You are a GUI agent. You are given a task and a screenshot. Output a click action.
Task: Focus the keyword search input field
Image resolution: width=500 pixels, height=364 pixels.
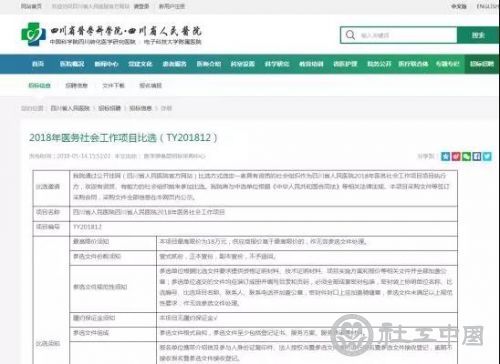(399, 35)
